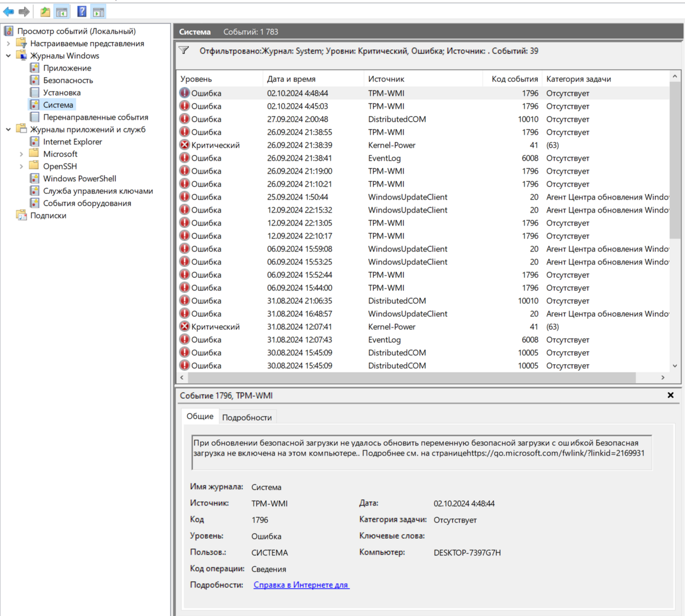Open the Windows PowerShell log
Viewport: 685px width, 616px height.
[79, 178]
